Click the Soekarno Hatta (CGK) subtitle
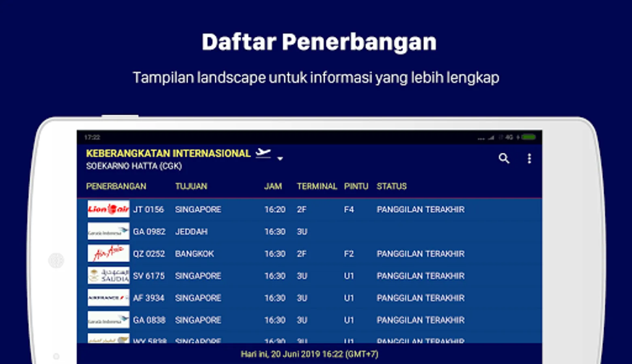Screen dimensions: 632x364 point(134,166)
